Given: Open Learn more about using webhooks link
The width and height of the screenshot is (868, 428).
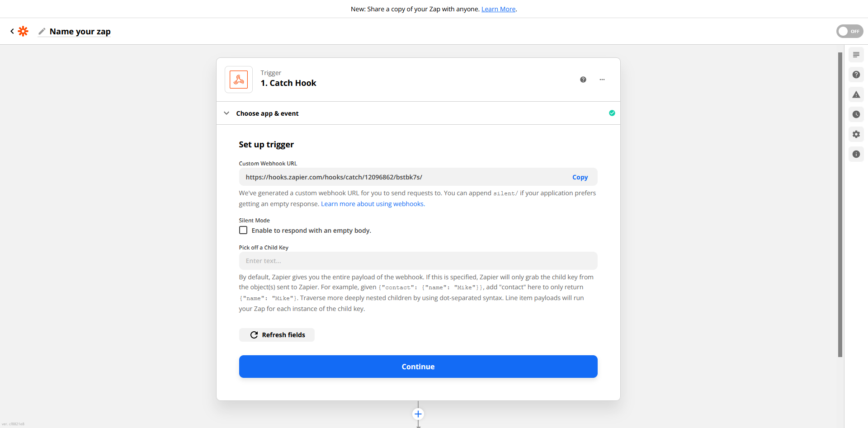Looking at the screenshot, I should point(373,204).
